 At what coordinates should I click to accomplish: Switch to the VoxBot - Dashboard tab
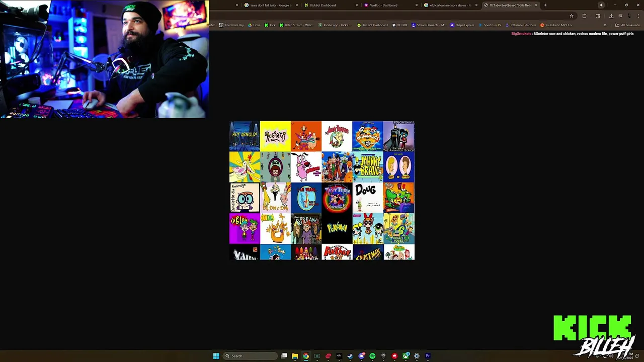tap(390, 5)
